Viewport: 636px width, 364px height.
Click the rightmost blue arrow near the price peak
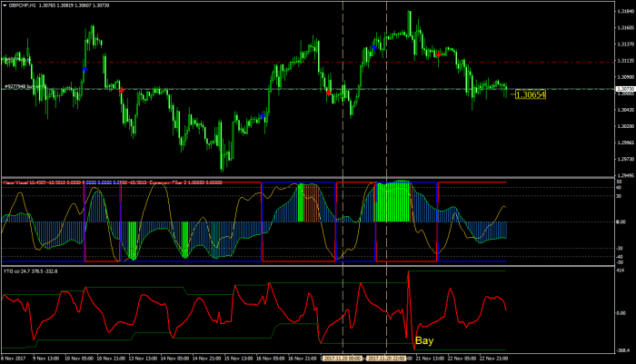pyautogui.click(x=375, y=44)
